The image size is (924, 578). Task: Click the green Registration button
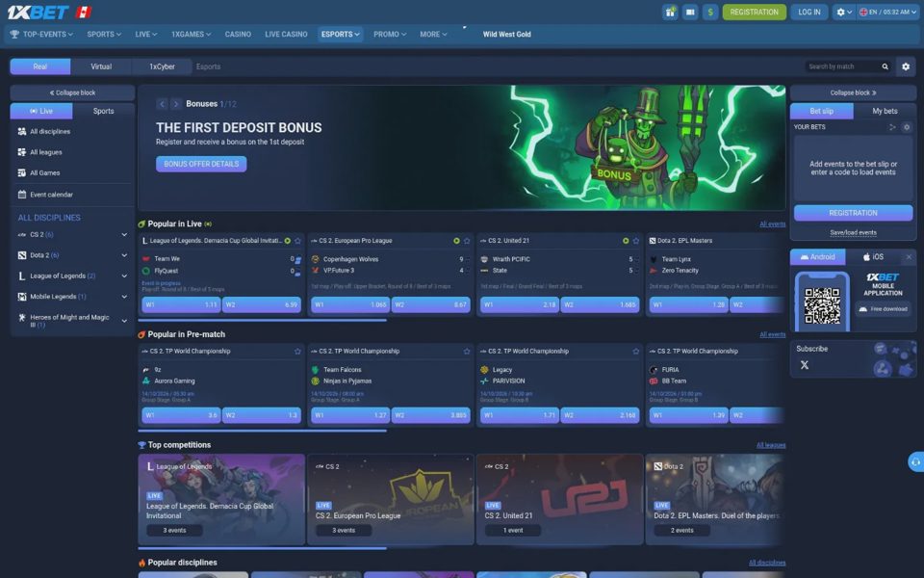pyautogui.click(x=755, y=12)
